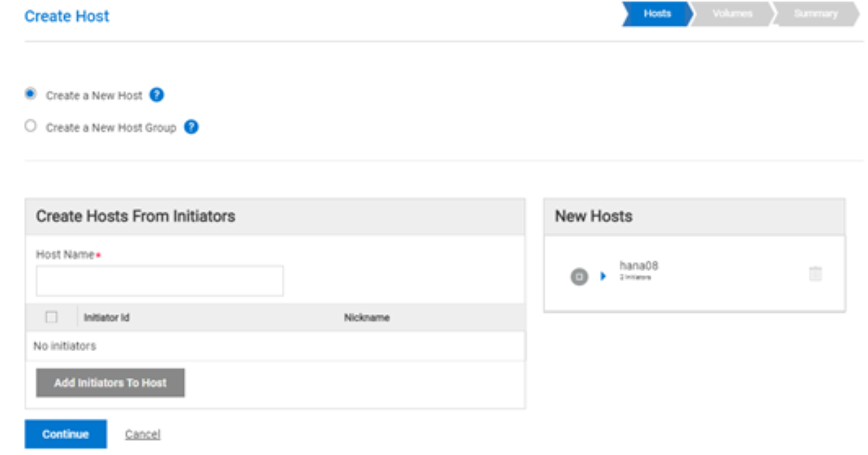Viewport: 868px width, 455px height.
Task: Click the gray host icon beside hana08
Action: click(x=579, y=276)
